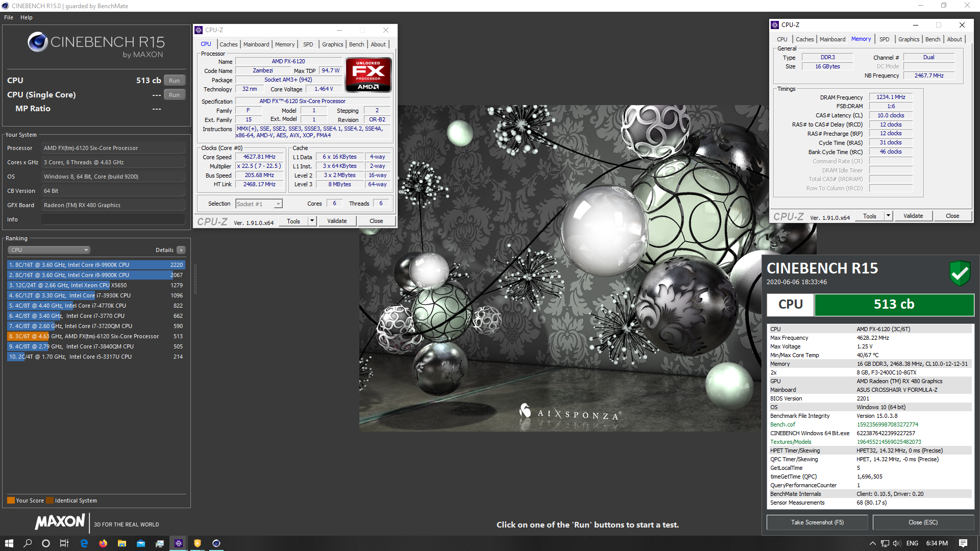
Task: Run the CPU Single Core test
Action: pos(175,95)
